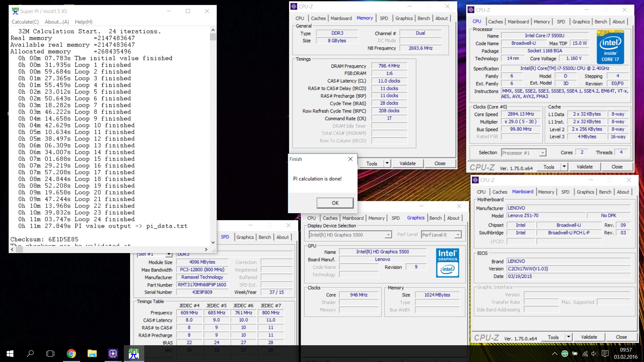Viewport: 644px width, 362px height.
Task: Click the taskbar clock and date
Action: tap(626, 353)
